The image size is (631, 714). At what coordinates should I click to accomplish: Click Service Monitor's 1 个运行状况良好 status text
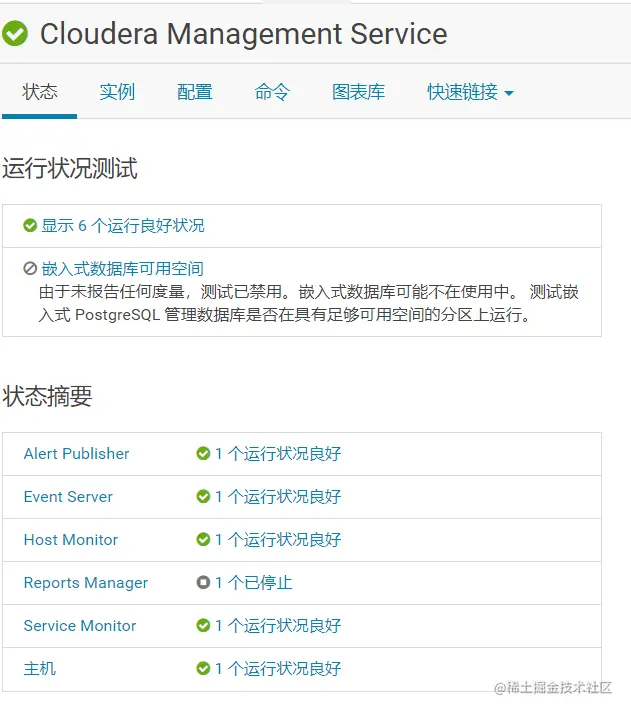(x=278, y=626)
